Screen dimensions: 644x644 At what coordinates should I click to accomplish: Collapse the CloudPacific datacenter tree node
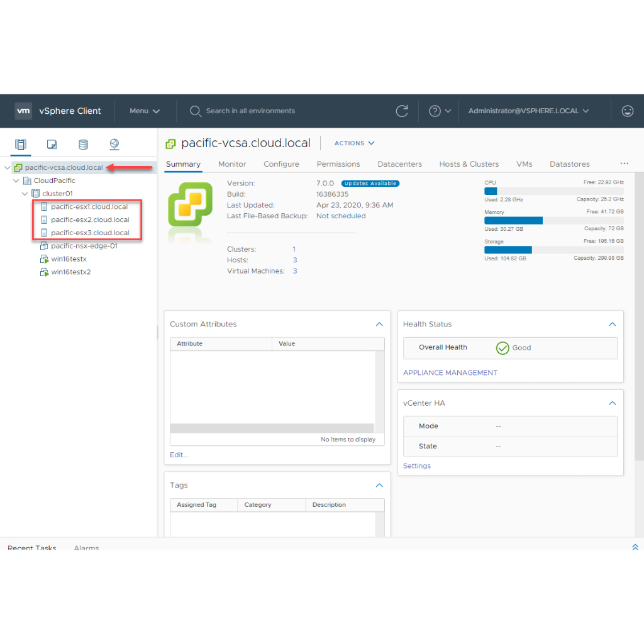point(16,180)
